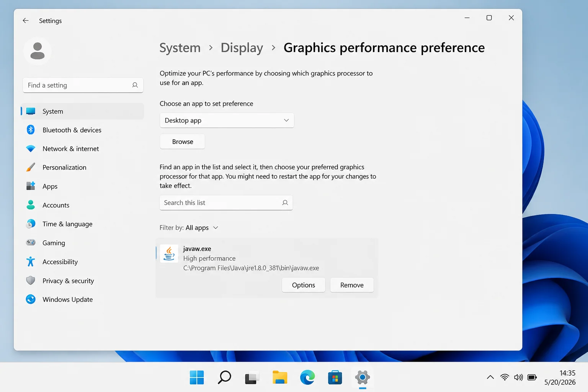Open Options for javaw.exe
This screenshot has height=392, width=588.
coord(304,285)
